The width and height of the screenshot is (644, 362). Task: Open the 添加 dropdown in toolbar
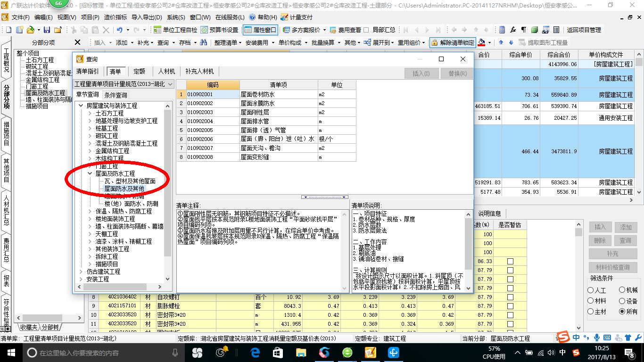(124, 42)
